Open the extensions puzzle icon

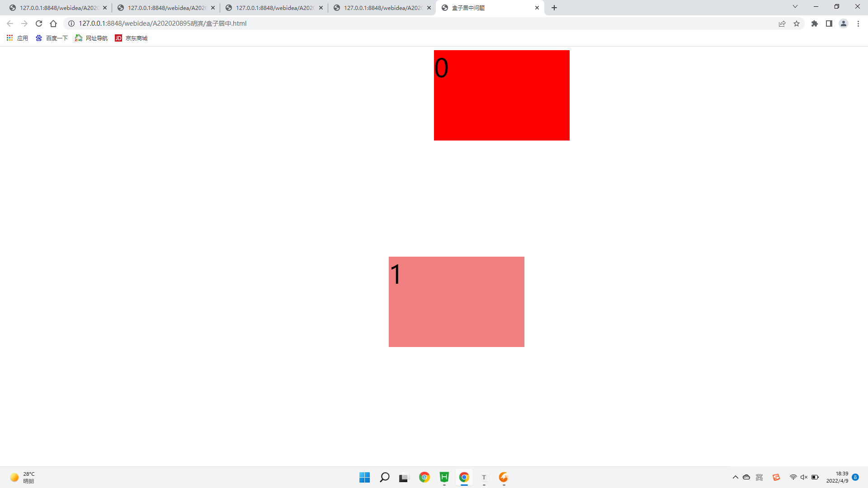click(x=815, y=23)
